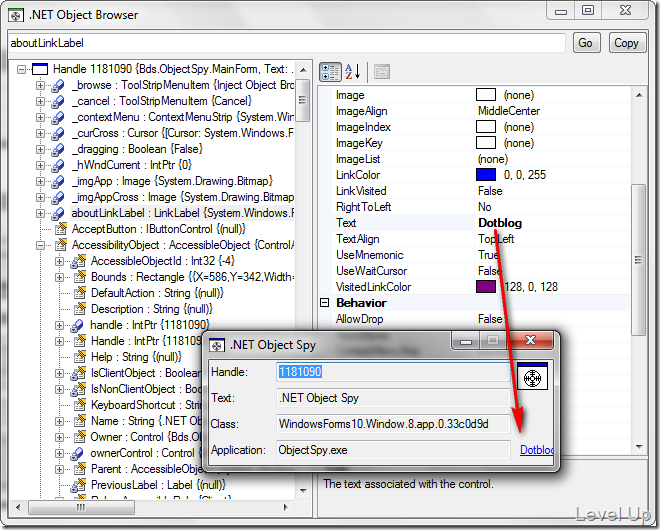Click the field icon beside _imgApp

pyautogui.click(x=58, y=181)
